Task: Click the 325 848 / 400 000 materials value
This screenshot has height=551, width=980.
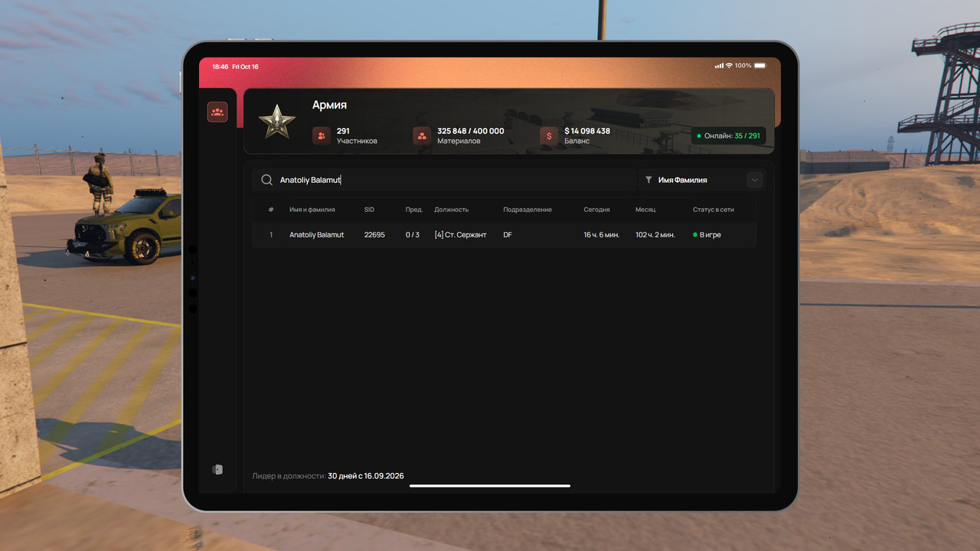Action: coord(471,131)
